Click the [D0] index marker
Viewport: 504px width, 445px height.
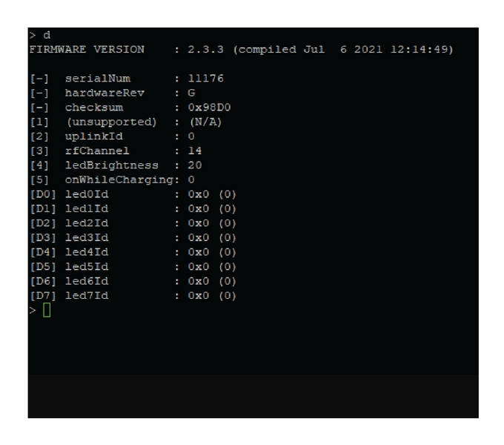pyautogui.click(x=43, y=194)
